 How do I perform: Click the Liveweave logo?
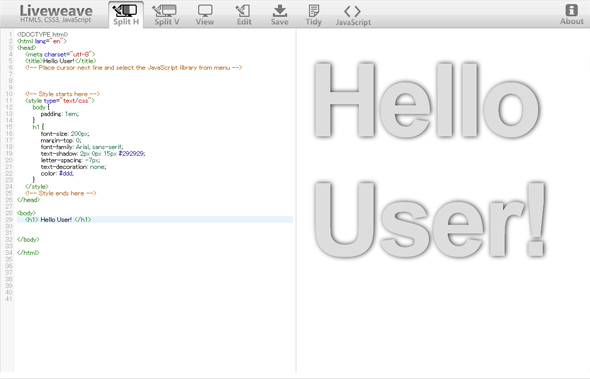(56, 14)
